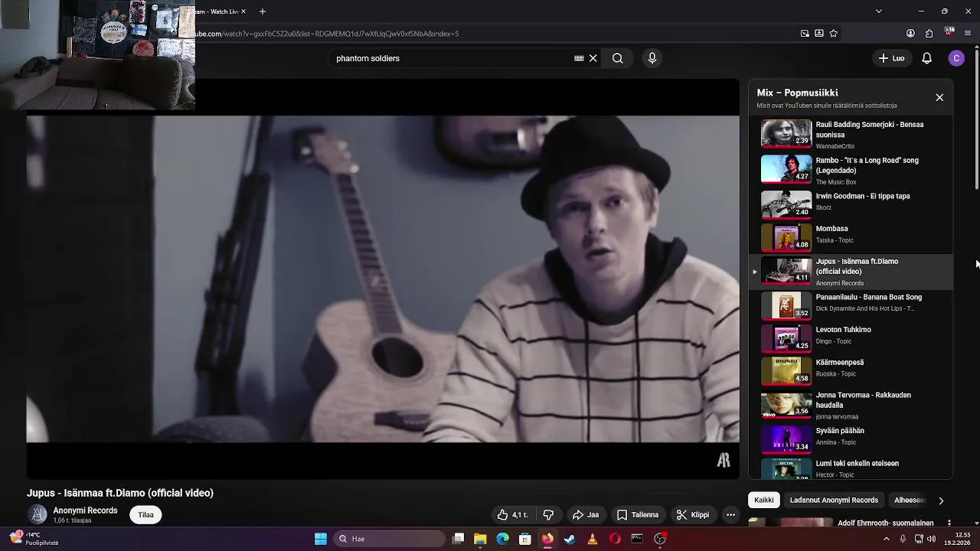This screenshot has width=980, height=551.
Task: Open the YouTube notifications bell
Action: point(926,58)
